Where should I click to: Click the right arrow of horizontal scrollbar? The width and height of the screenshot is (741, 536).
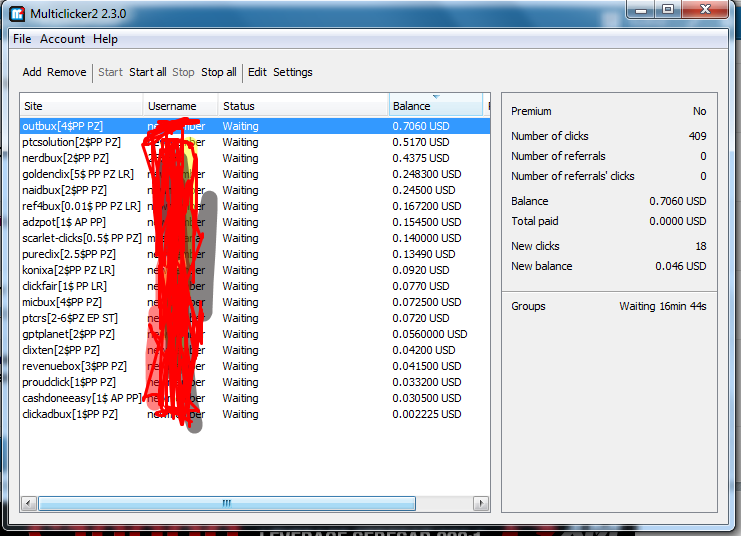coord(481,503)
